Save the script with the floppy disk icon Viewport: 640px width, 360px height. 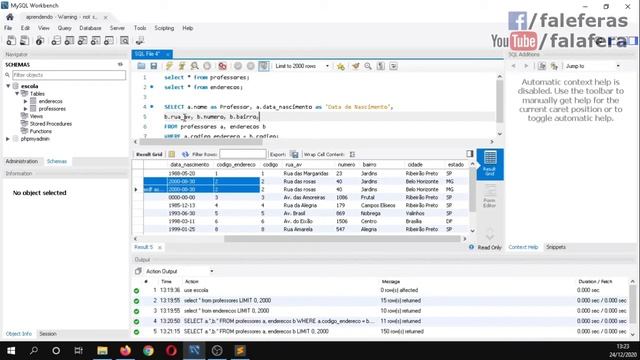point(153,66)
